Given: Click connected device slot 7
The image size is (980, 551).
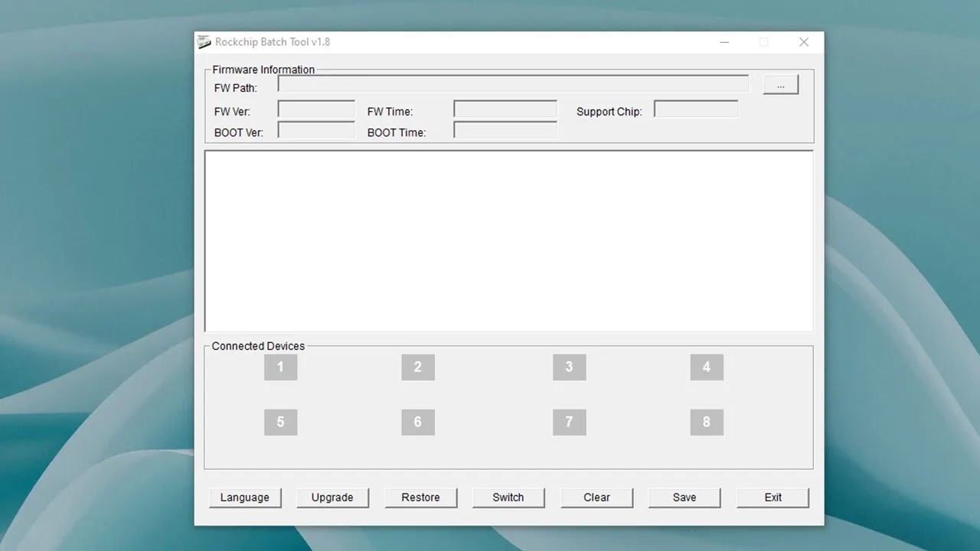Looking at the screenshot, I should tap(569, 422).
